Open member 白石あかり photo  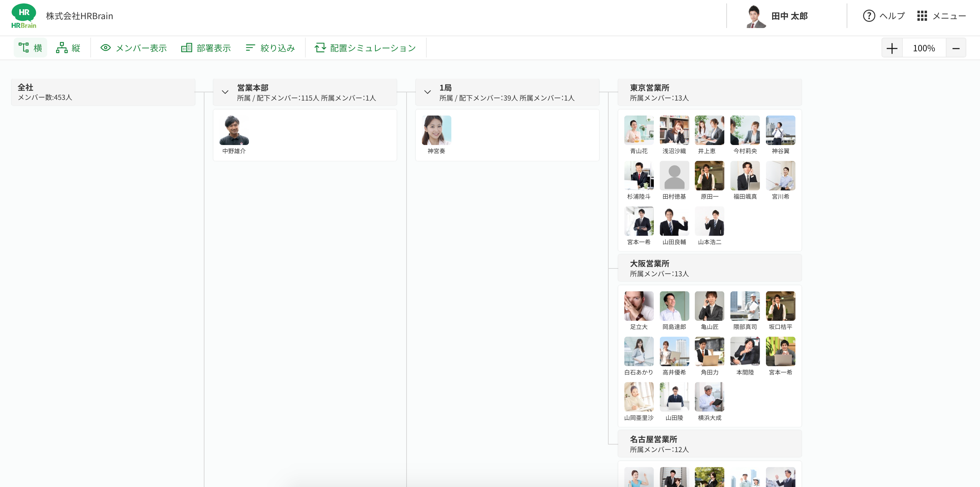coord(639,352)
